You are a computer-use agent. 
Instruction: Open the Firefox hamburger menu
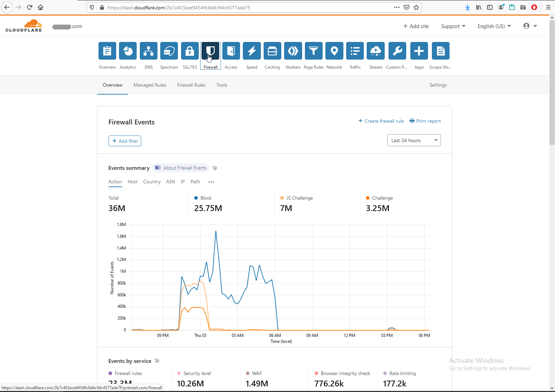point(548,7)
